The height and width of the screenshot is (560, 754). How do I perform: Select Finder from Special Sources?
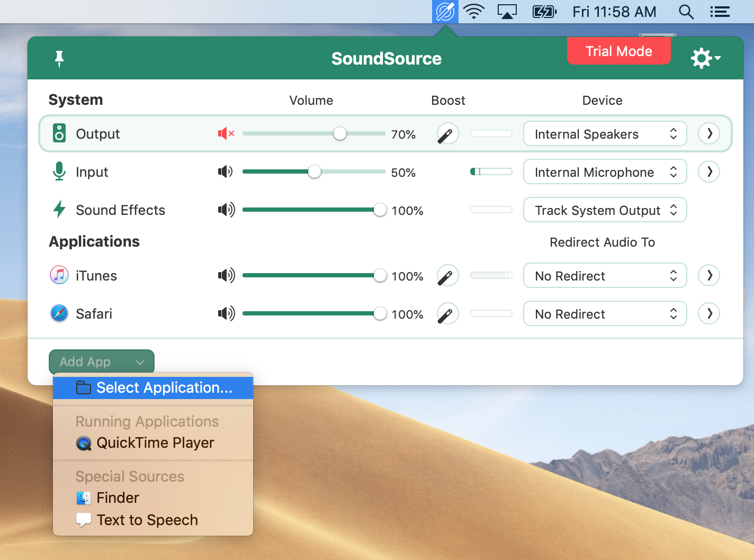point(153,498)
